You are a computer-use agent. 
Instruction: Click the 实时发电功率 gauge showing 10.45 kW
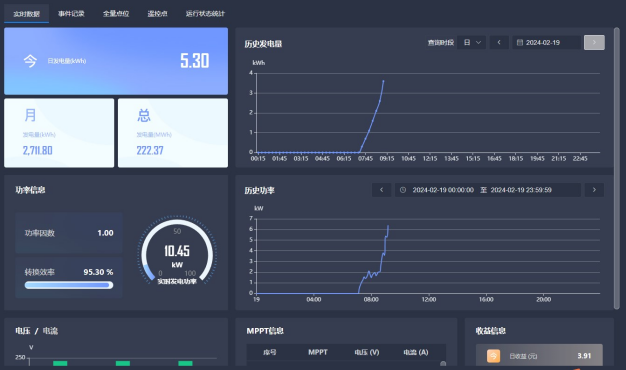177,251
